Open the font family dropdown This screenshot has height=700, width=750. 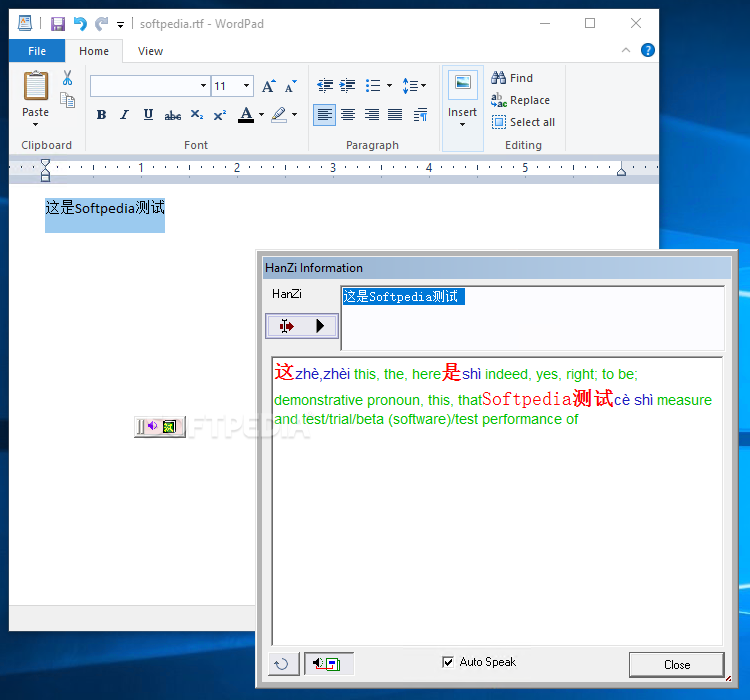(x=203, y=86)
